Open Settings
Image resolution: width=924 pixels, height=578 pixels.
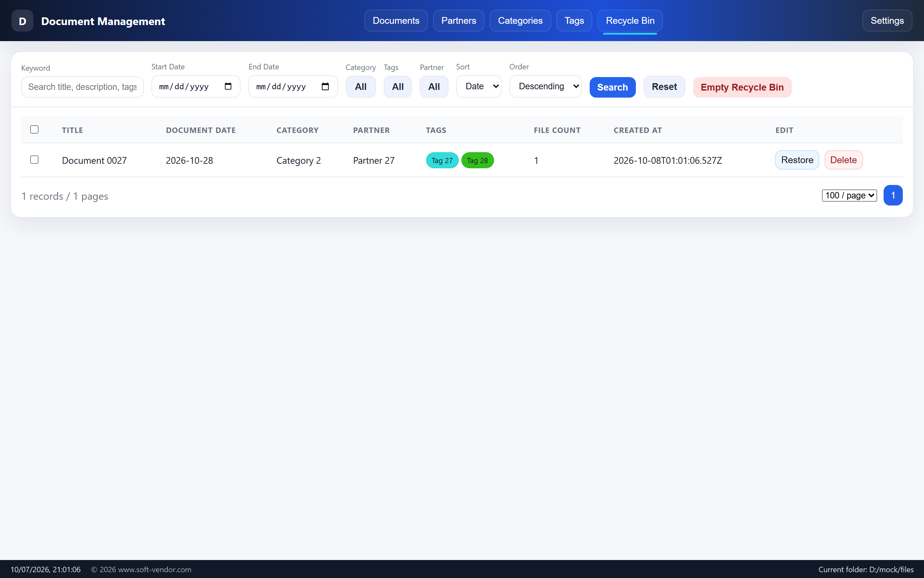887,21
